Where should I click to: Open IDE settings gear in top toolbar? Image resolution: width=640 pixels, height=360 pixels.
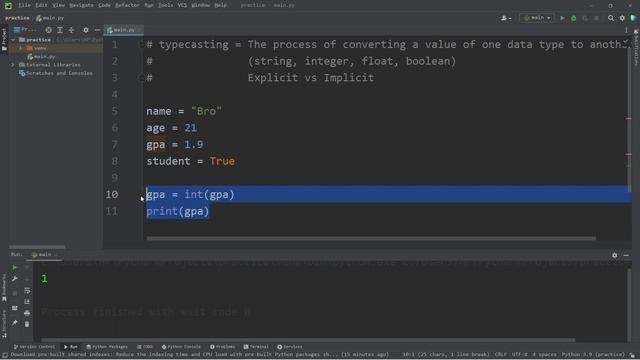point(622,18)
